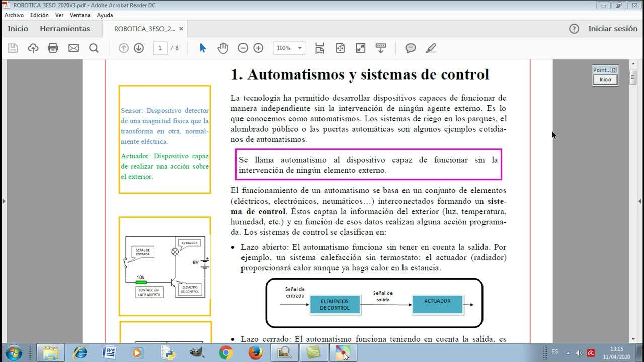Open the Python taskbar icon
The width and height of the screenshot is (644, 362).
(x=168, y=353)
